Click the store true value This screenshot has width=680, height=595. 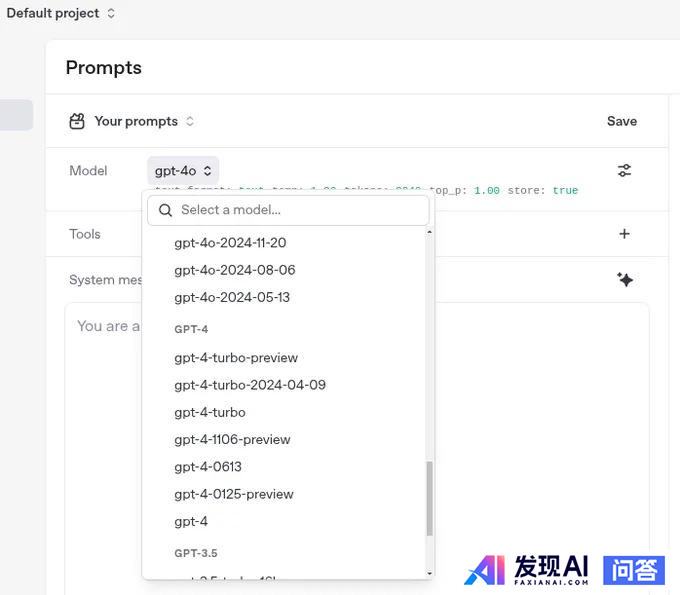565,190
